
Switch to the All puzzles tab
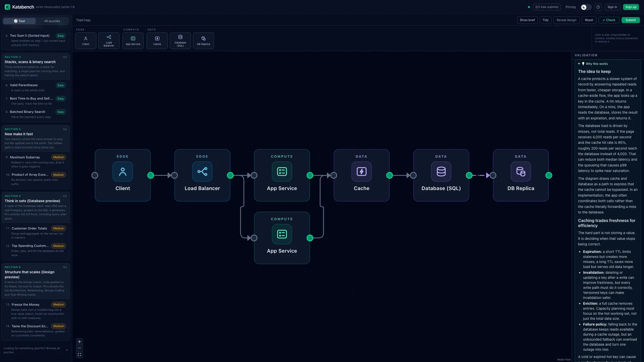pyautogui.click(x=52, y=21)
